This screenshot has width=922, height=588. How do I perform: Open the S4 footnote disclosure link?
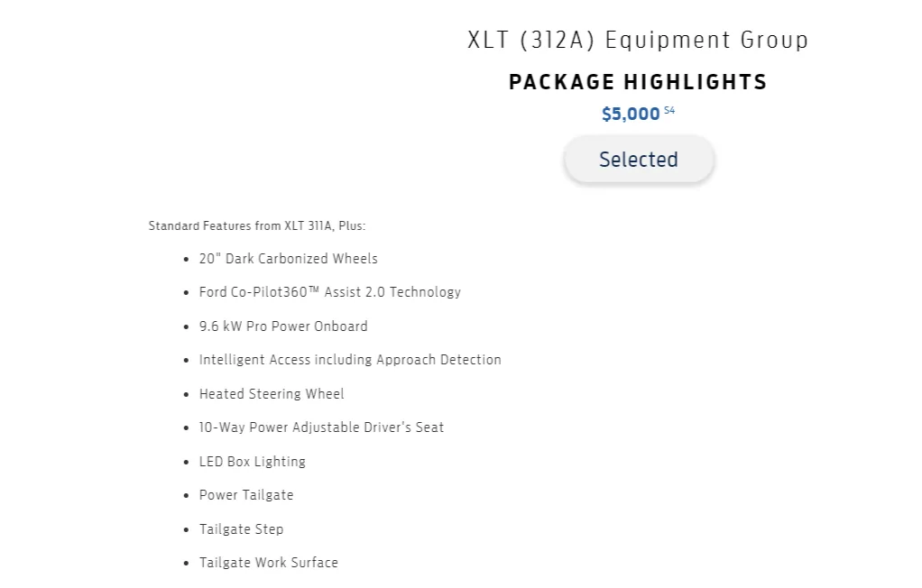(669, 110)
